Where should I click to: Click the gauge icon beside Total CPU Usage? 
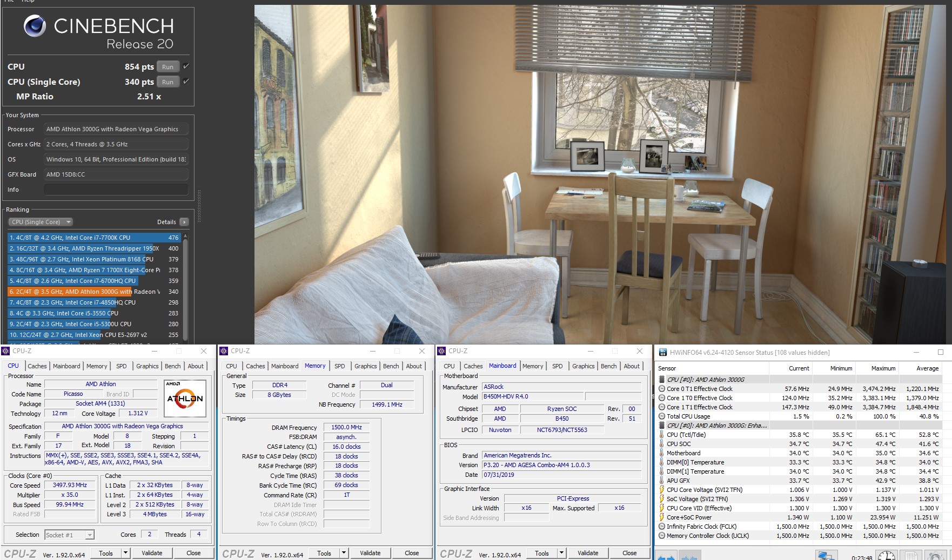pyautogui.click(x=662, y=416)
